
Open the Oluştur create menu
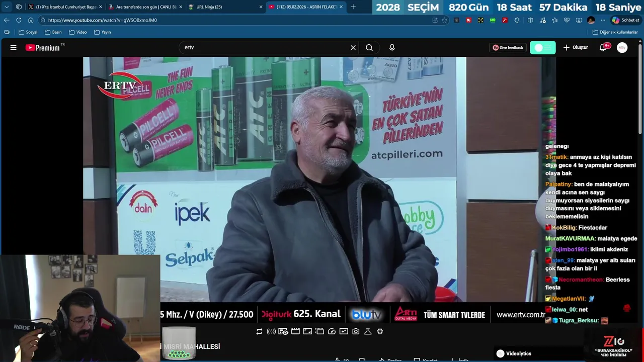tap(575, 48)
